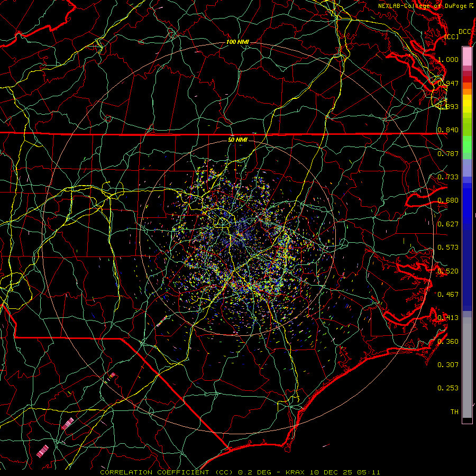
Task: Click the dense echo cluster at the radar center
Action: point(240,235)
